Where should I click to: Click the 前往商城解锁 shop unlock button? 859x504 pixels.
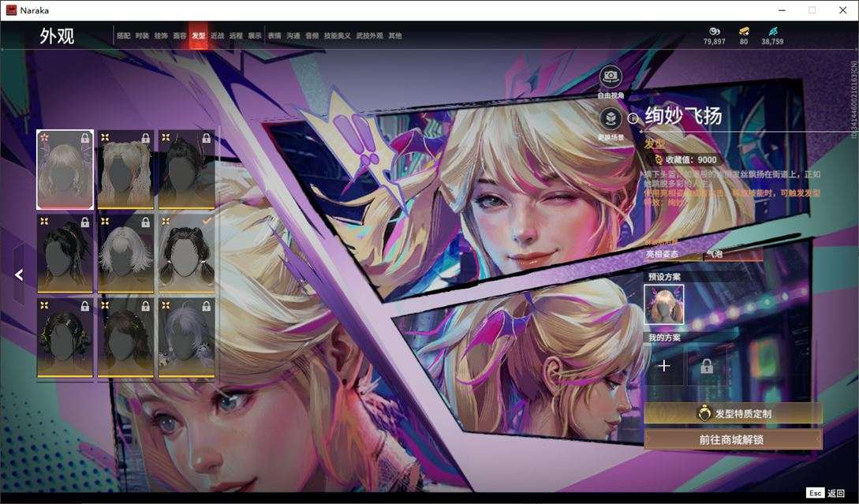coord(733,439)
